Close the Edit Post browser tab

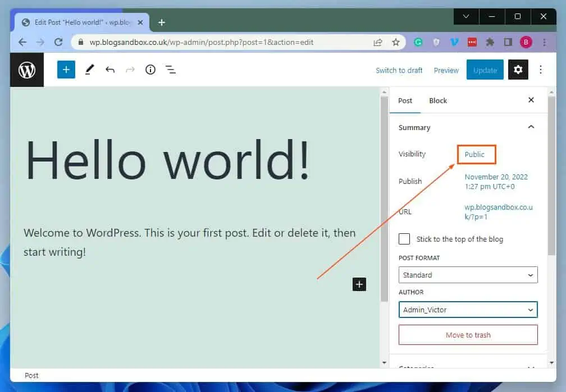tap(140, 22)
